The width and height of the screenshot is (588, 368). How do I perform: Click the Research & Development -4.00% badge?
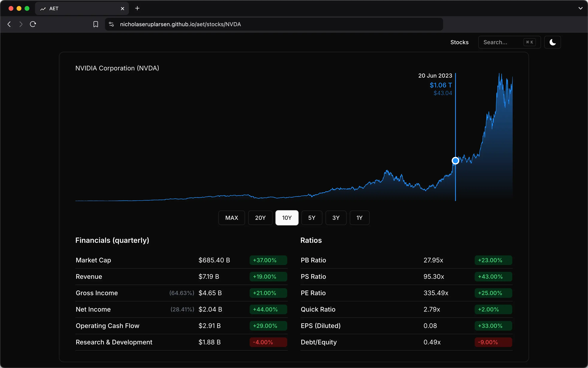pos(268,342)
